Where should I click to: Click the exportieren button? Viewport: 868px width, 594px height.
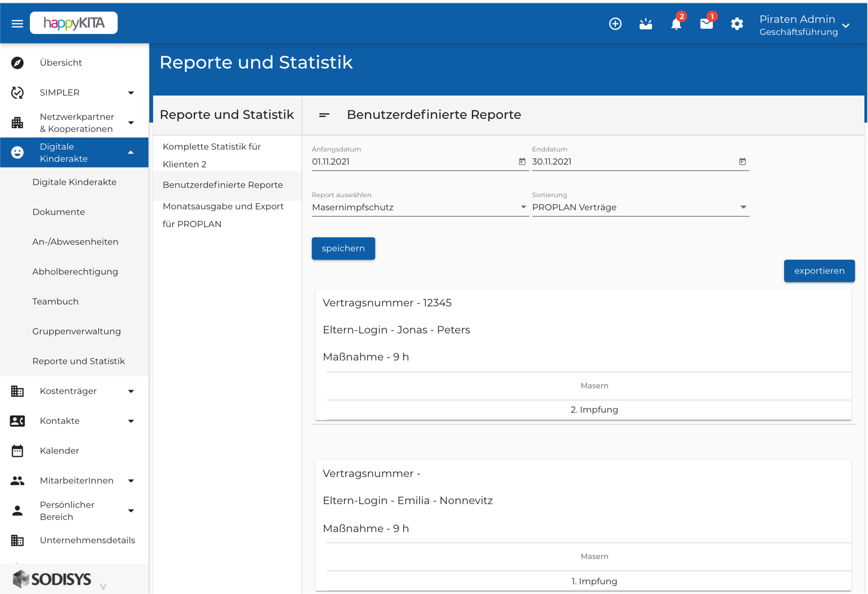pyautogui.click(x=819, y=271)
